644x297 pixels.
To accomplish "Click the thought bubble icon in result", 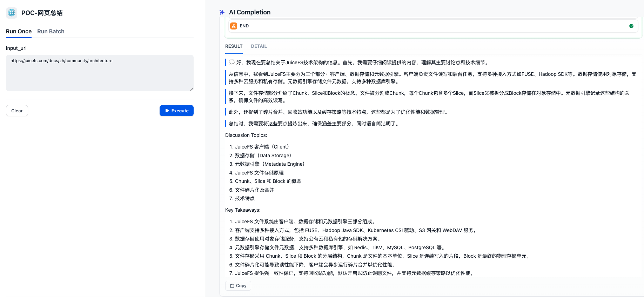I will coord(232,62).
